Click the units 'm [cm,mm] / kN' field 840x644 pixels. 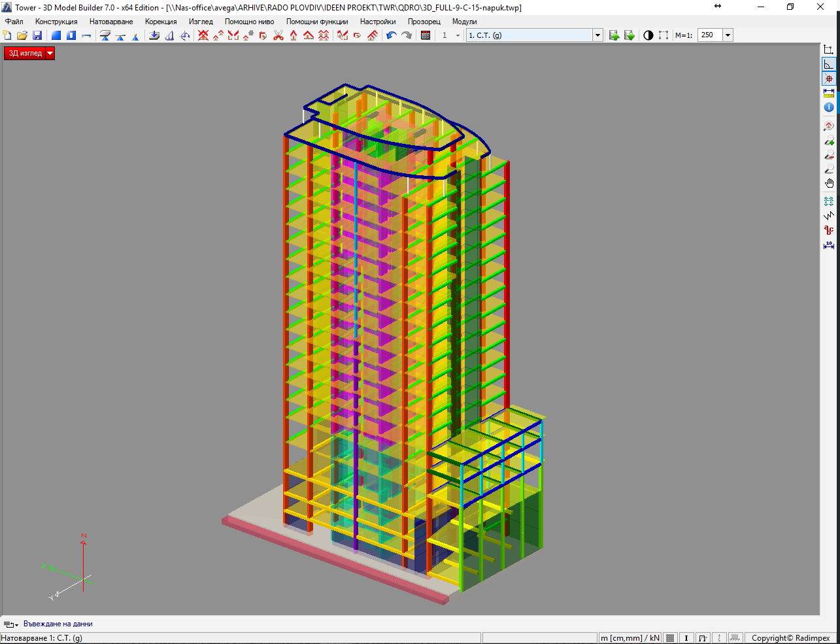click(630, 638)
